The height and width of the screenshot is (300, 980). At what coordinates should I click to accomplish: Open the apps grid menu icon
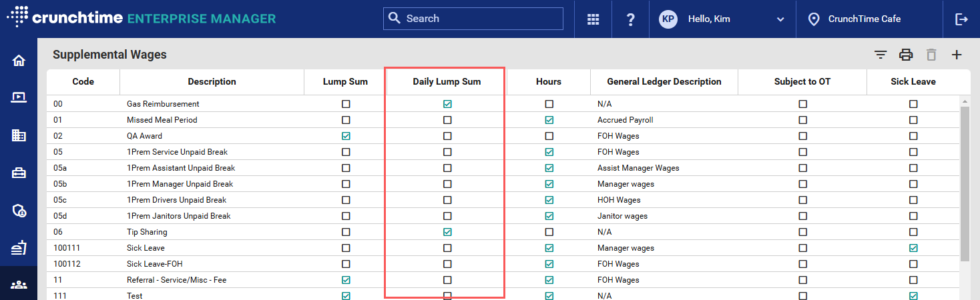coord(593,19)
